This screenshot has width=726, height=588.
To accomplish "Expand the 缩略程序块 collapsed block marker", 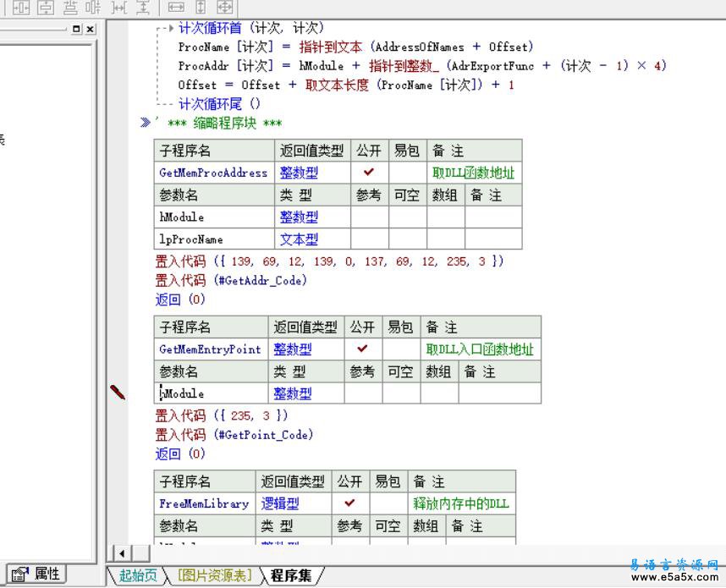I will (x=145, y=123).
